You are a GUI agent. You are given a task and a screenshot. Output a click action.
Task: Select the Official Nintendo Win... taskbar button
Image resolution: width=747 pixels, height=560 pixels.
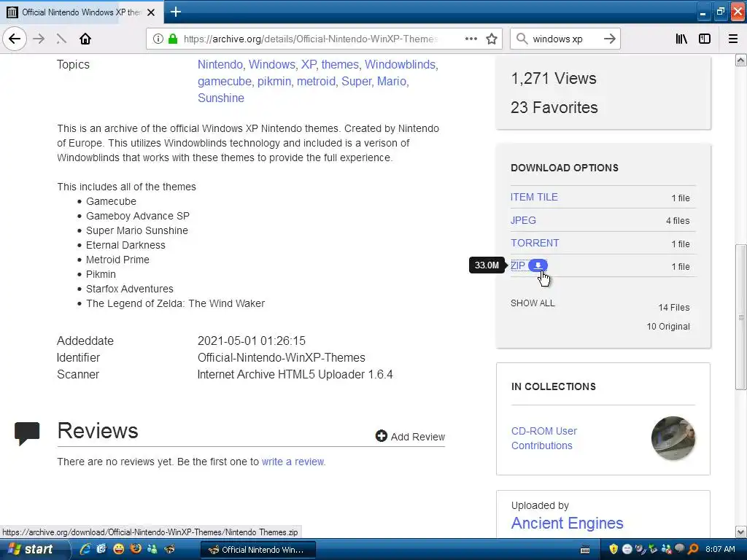pos(259,550)
